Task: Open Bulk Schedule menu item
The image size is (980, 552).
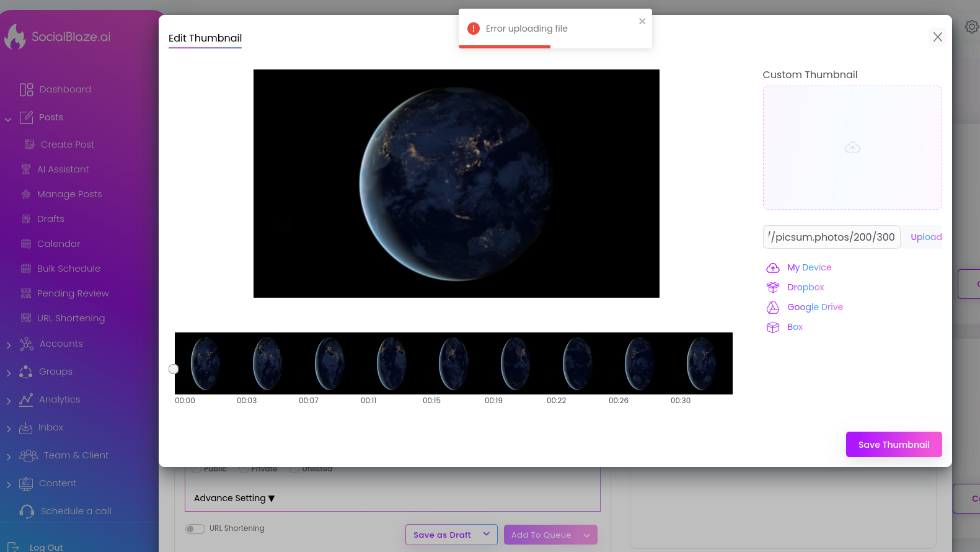Action: 69,269
